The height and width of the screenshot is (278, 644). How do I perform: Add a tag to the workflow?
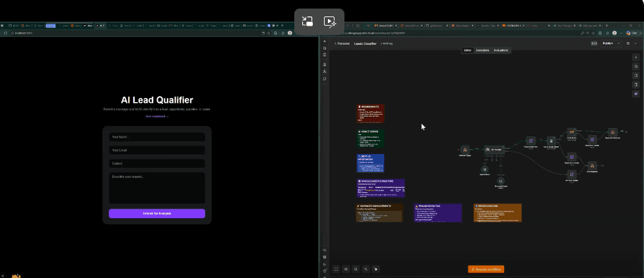pyautogui.click(x=387, y=43)
